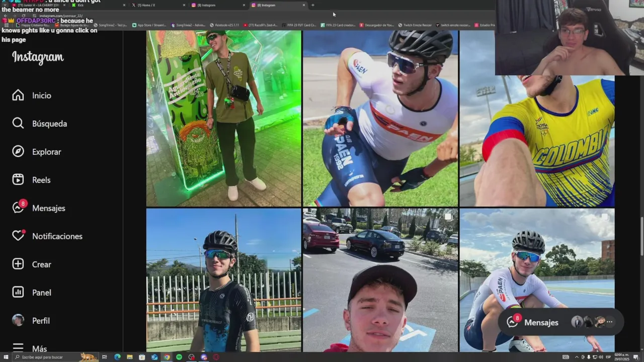
Task: Open Windows Start menu
Action: tap(5, 357)
